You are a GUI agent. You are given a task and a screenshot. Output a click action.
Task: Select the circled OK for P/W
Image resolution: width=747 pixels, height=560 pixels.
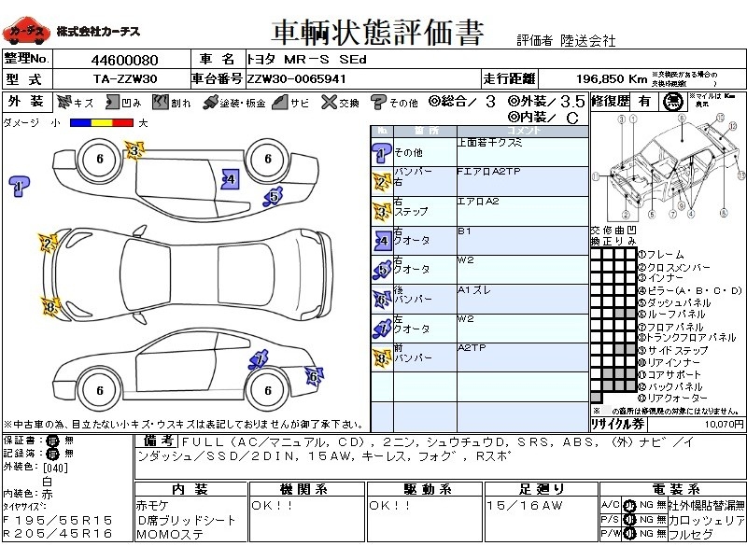point(629,534)
